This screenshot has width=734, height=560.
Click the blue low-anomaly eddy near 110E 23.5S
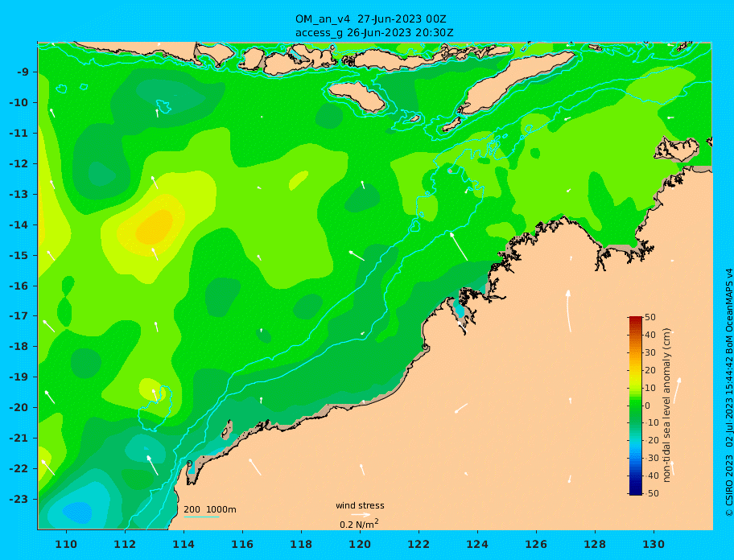pyautogui.click(x=77, y=513)
